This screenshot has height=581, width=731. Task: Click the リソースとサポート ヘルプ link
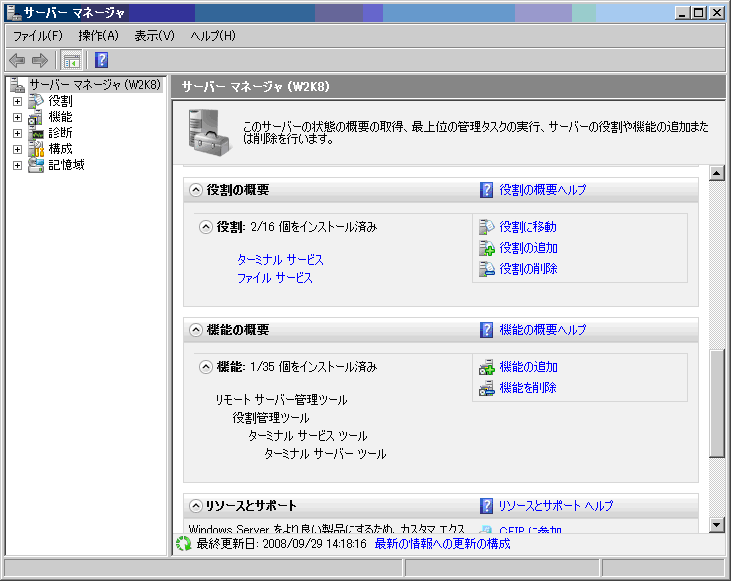(556, 506)
